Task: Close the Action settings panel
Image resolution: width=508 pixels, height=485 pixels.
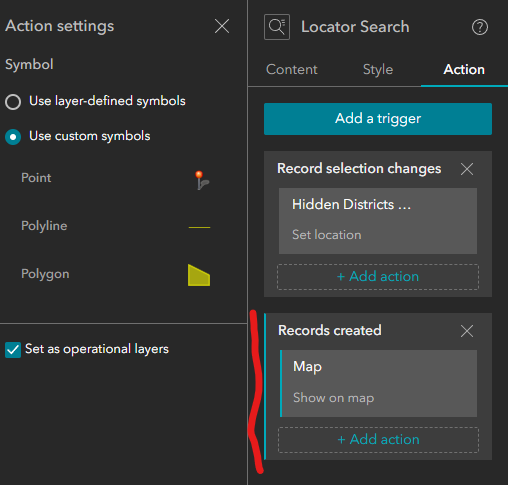Action: click(222, 26)
